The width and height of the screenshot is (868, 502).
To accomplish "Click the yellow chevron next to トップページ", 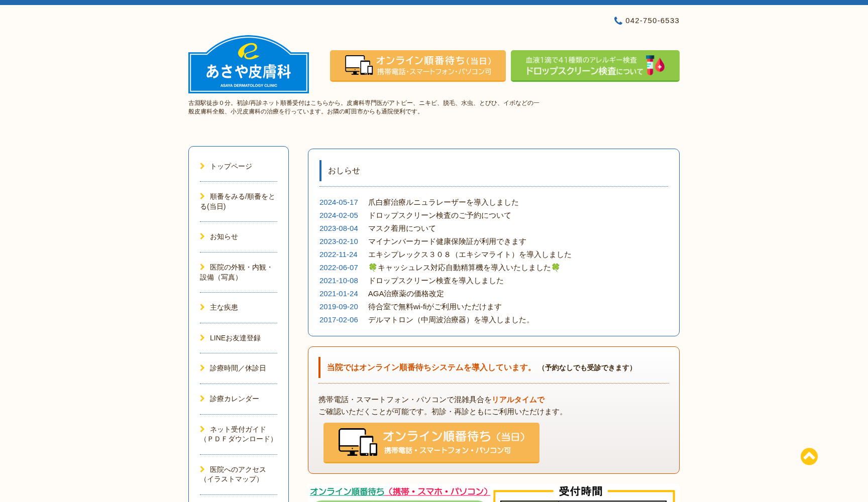I will point(202,166).
